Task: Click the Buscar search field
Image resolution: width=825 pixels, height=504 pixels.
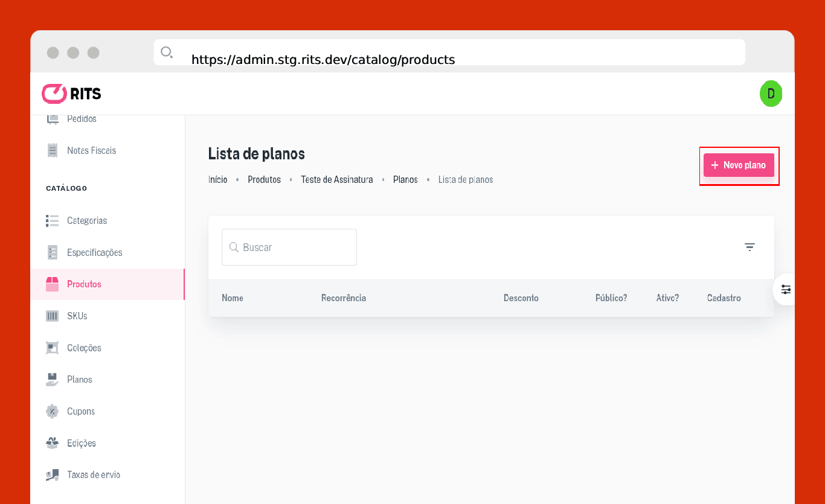Action: [289, 247]
